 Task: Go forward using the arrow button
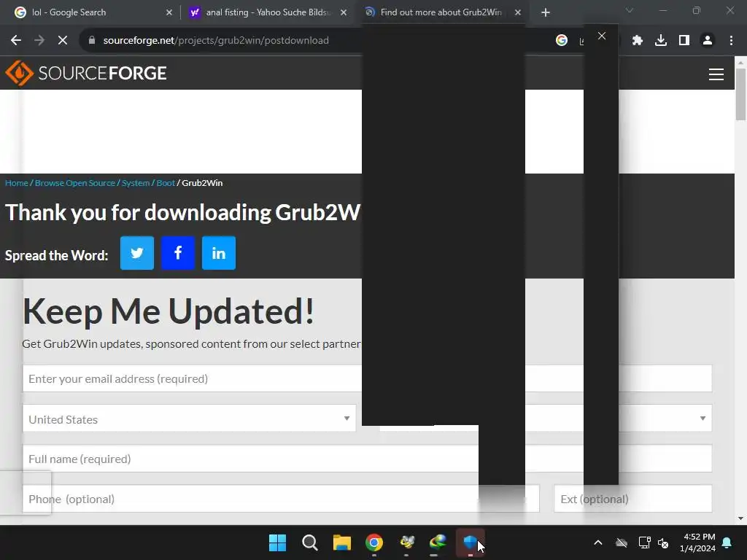point(39,41)
